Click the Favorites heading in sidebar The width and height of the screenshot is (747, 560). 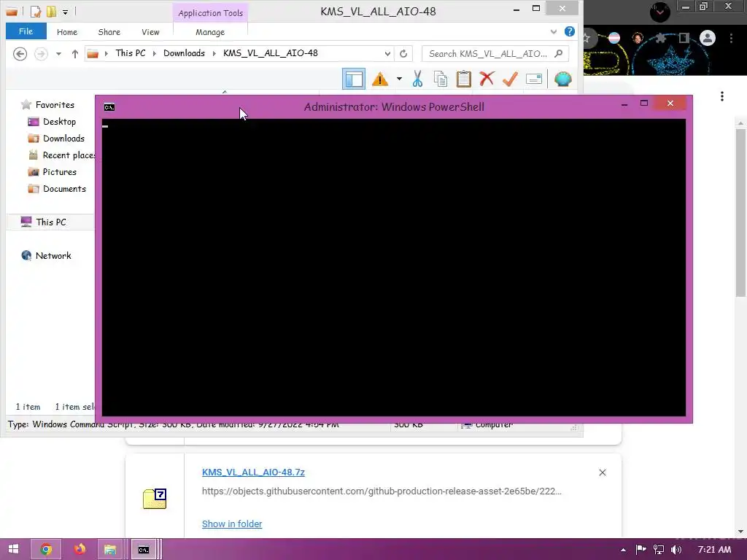pyautogui.click(x=47, y=105)
